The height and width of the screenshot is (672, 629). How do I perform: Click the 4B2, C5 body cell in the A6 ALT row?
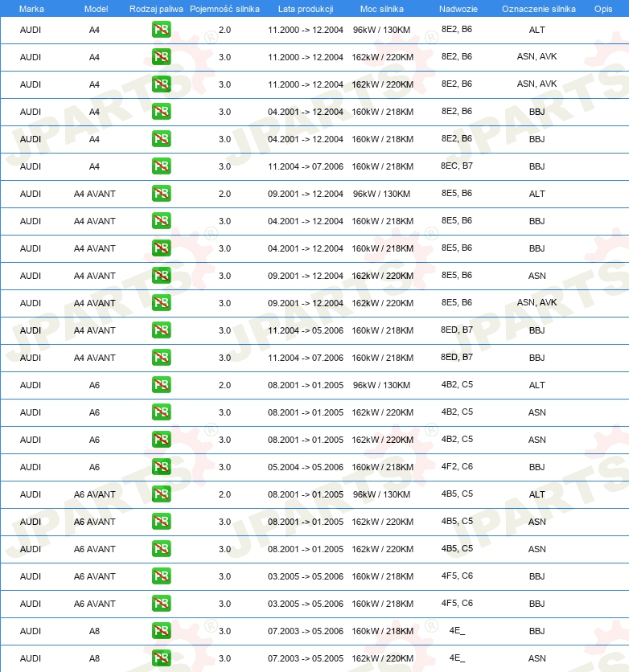tap(457, 384)
